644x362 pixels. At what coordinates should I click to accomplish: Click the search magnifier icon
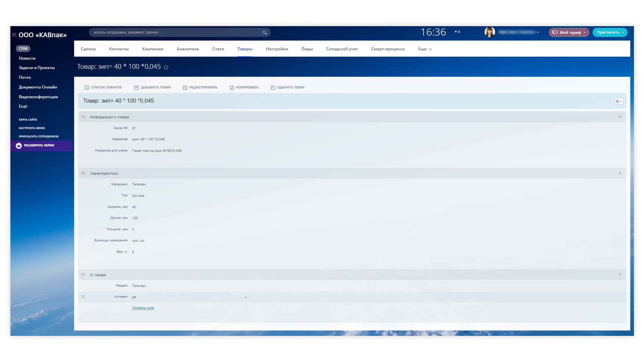pyautogui.click(x=264, y=33)
